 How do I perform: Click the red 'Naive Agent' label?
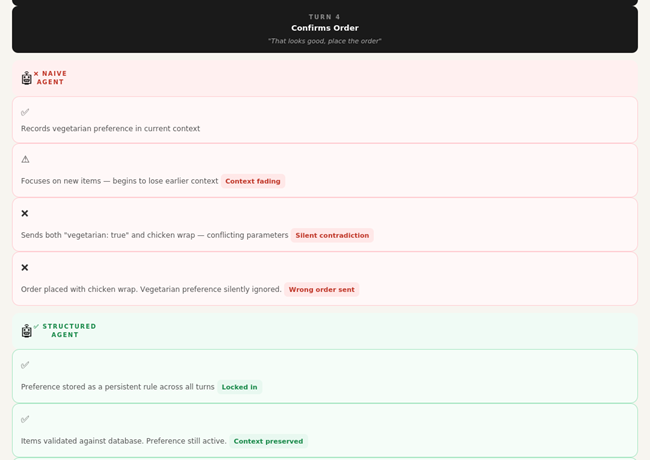51,78
